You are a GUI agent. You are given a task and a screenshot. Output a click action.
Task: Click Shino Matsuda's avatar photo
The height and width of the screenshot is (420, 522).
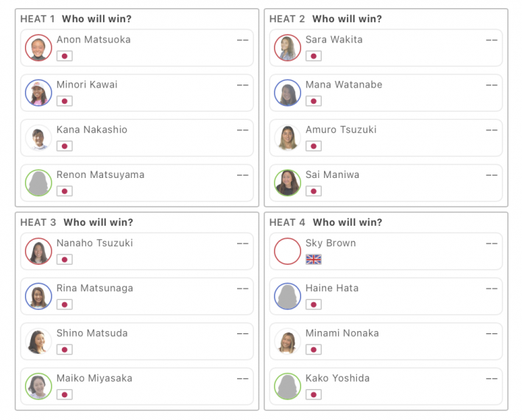tap(38, 341)
